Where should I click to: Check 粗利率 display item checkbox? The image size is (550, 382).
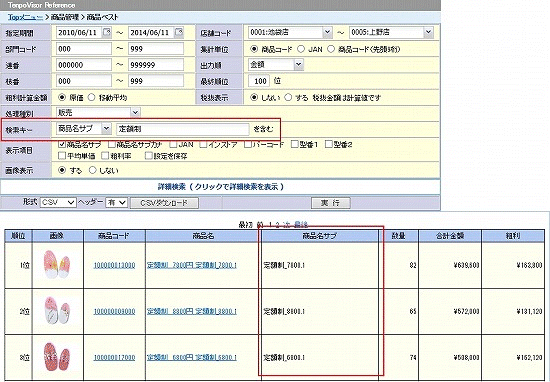(x=105, y=155)
